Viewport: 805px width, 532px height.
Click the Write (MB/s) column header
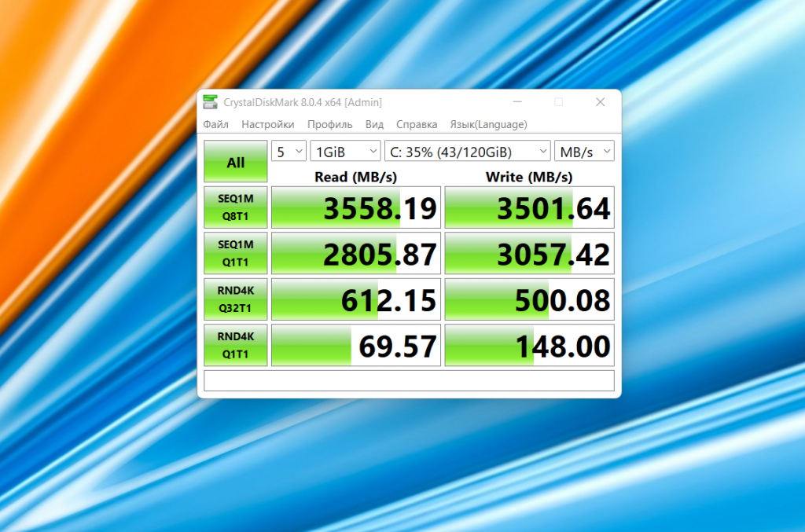coord(529,177)
